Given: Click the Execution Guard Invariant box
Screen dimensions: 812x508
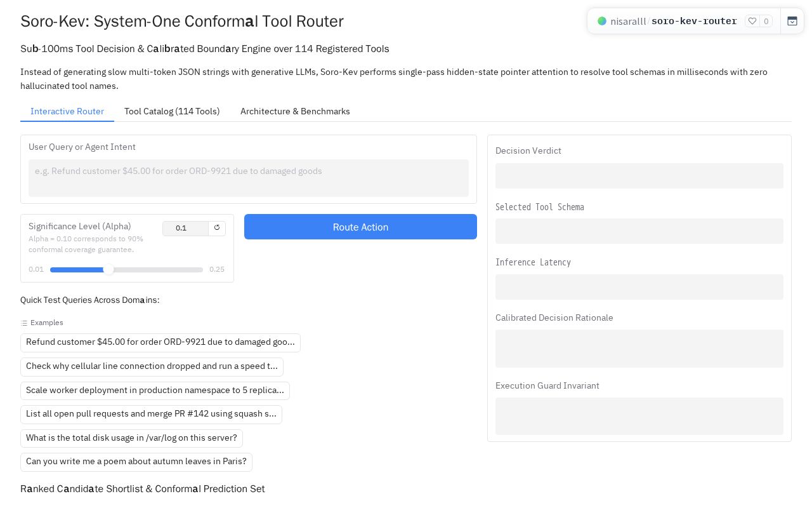Looking at the screenshot, I should (x=639, y=417).
